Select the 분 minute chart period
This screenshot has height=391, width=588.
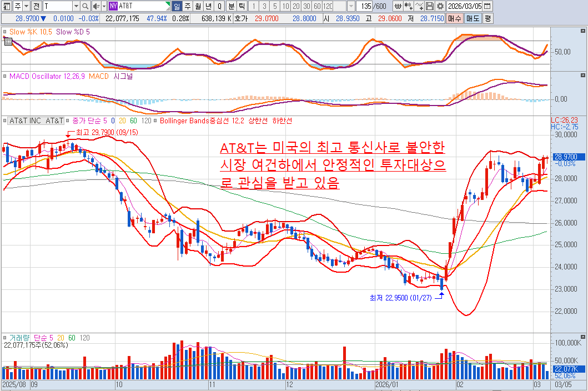pos(232,6)
